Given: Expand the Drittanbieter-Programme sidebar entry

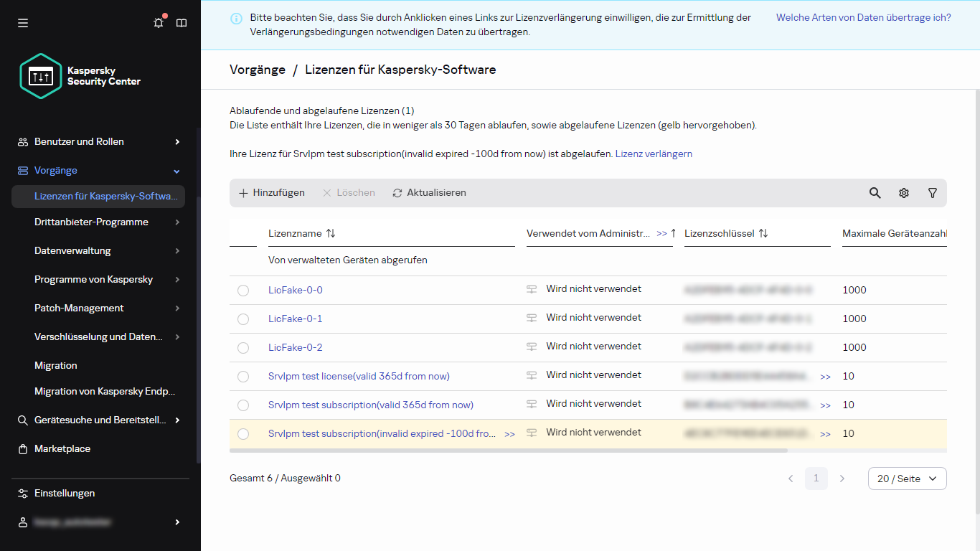Looking at the screenshot, I should point(176,222).
